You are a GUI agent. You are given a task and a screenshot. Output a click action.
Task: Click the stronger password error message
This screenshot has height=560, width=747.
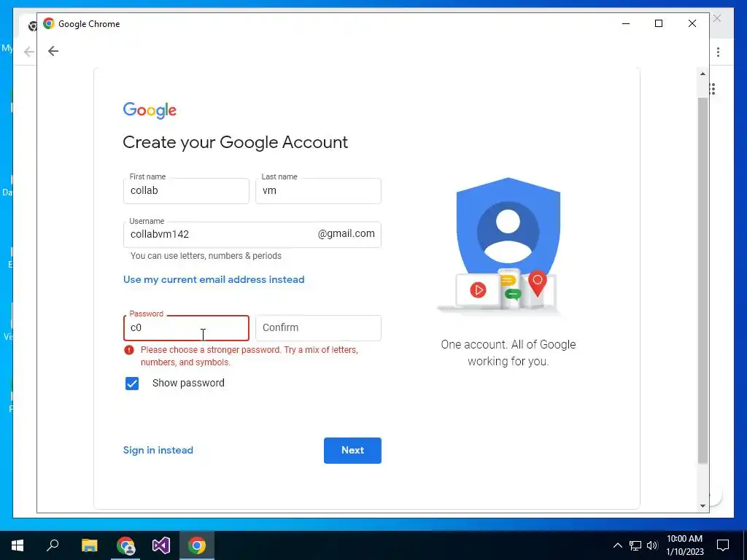pos(249,356)
